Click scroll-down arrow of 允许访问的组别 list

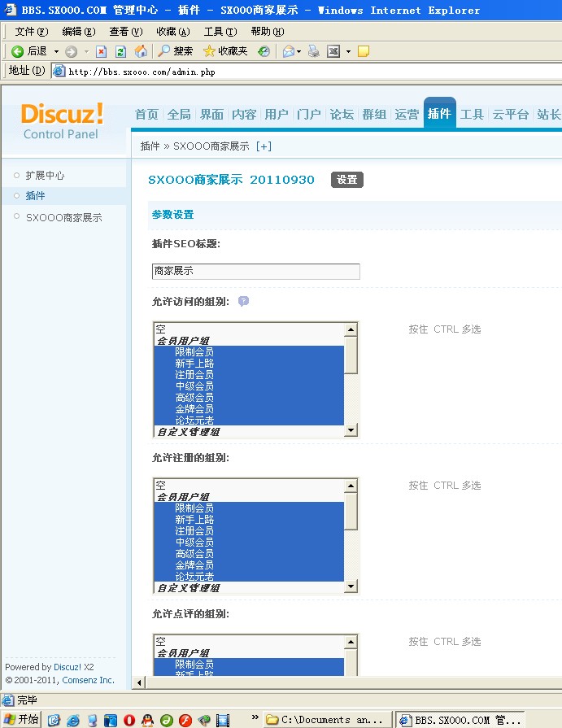[351, 430]
